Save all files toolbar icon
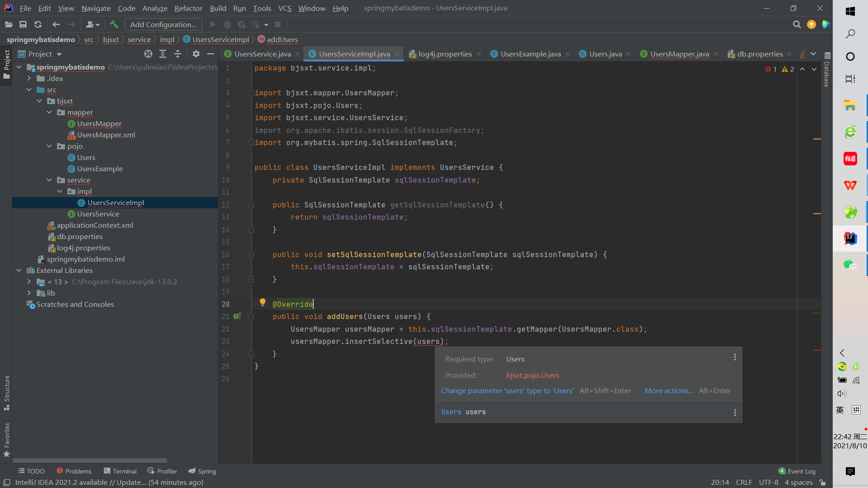 (23, 24)
